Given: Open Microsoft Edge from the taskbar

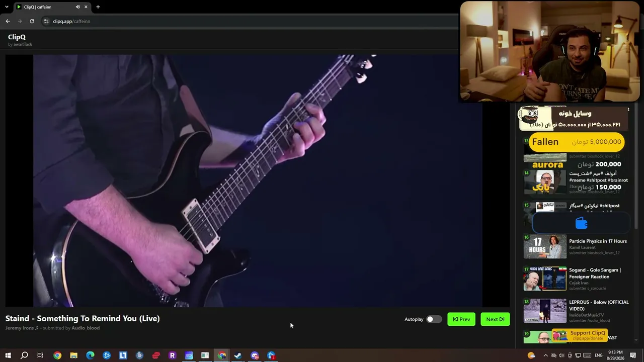Looking at the screenshot, I should click(90, 355).
